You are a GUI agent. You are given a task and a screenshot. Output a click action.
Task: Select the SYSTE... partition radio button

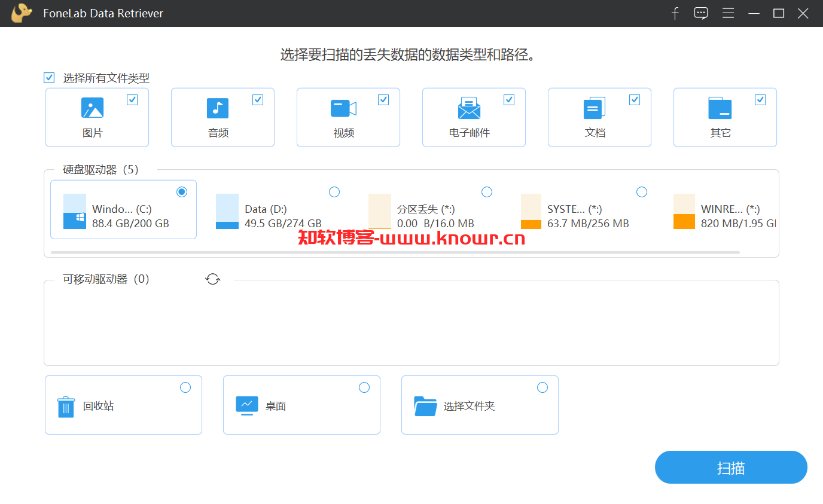point(642,191)
